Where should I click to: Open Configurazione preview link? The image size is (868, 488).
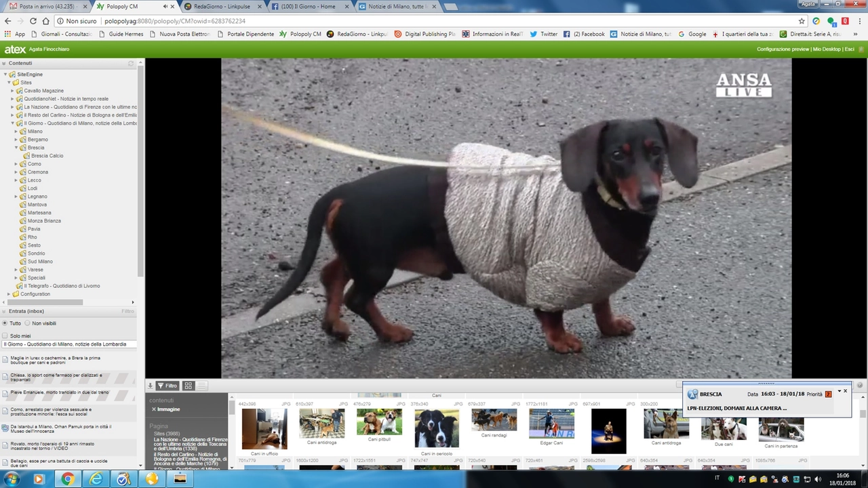click(x=783, y=49)
